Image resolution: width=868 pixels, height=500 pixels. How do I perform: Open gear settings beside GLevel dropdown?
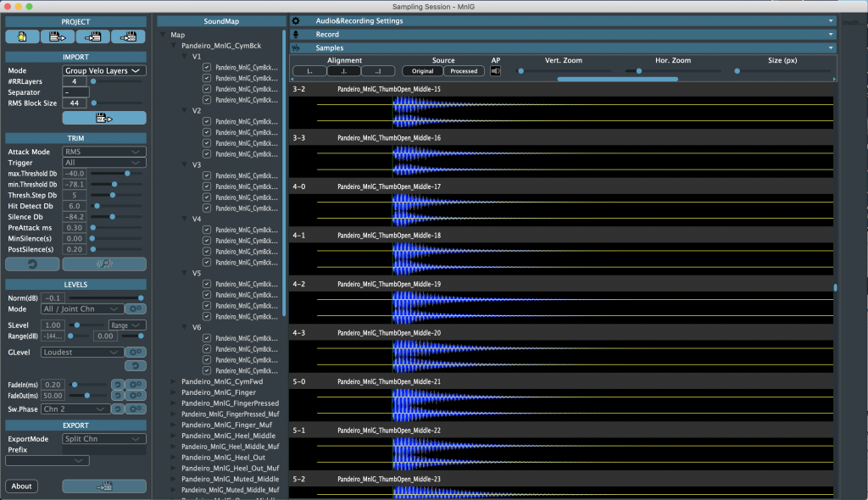pos(135,353)
